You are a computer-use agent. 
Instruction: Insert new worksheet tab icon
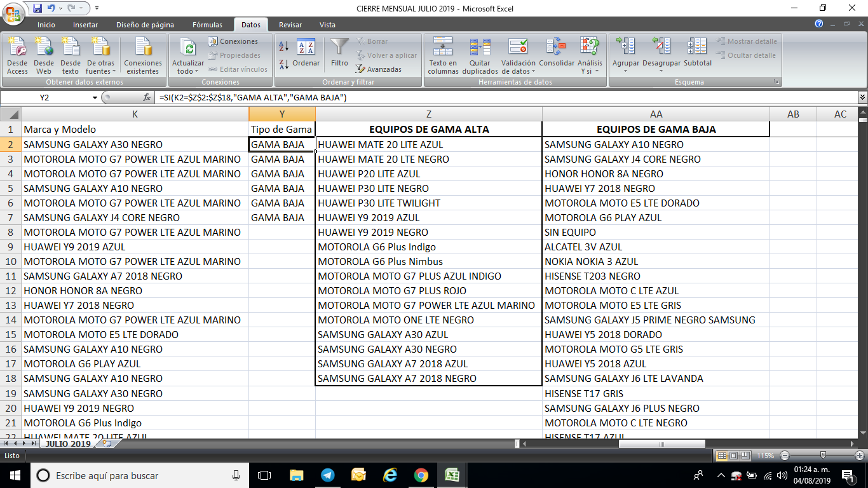tap(107, 444)
